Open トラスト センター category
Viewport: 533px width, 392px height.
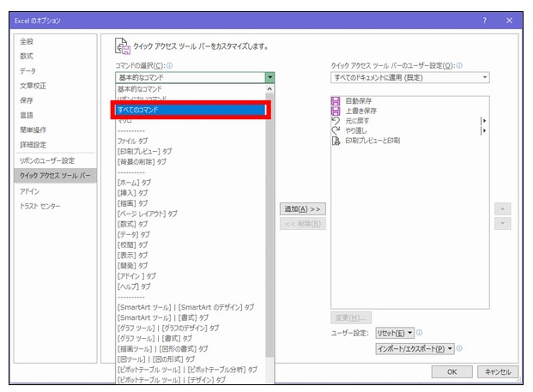(x=55, y=206)
